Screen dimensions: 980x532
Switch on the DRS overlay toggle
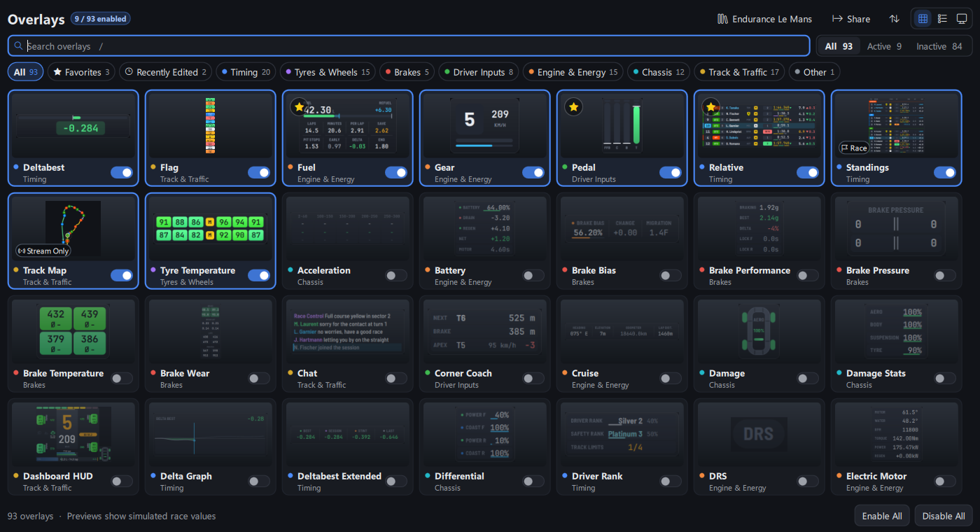pyautogui.click(x=808, y=482)
